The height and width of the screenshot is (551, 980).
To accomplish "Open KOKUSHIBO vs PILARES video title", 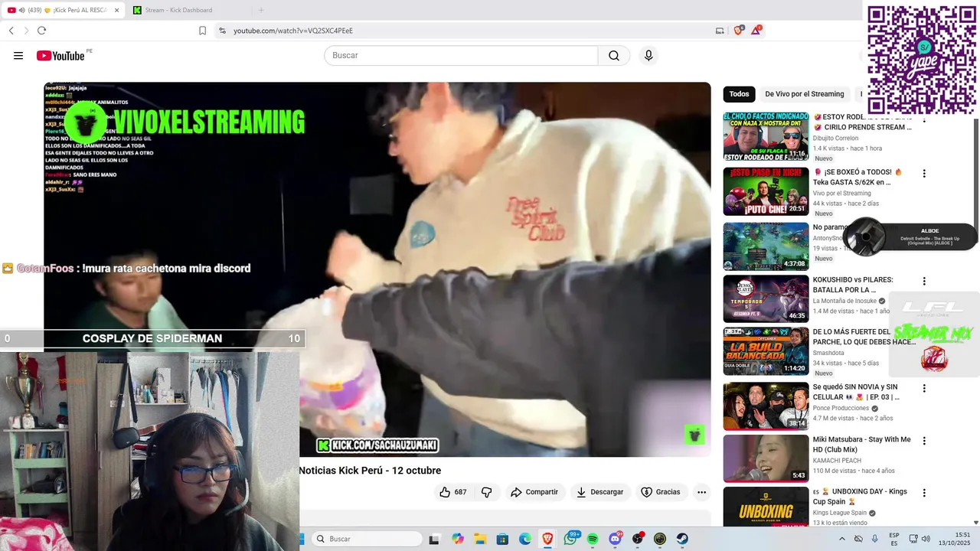I will [853, 285].
